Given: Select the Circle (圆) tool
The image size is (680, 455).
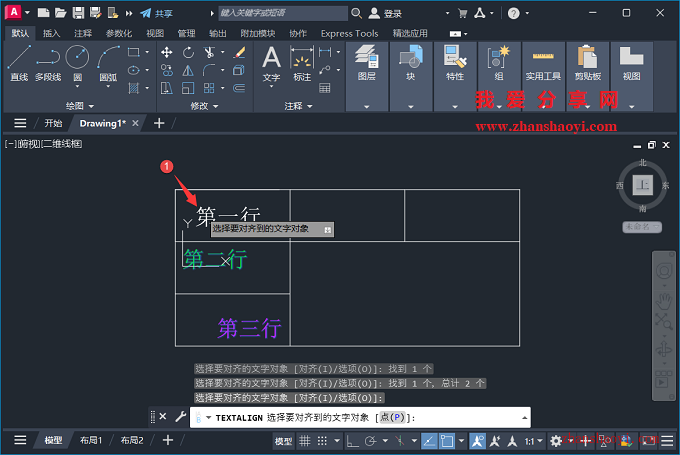Looking at the screenshot, I should pos(77,57).
